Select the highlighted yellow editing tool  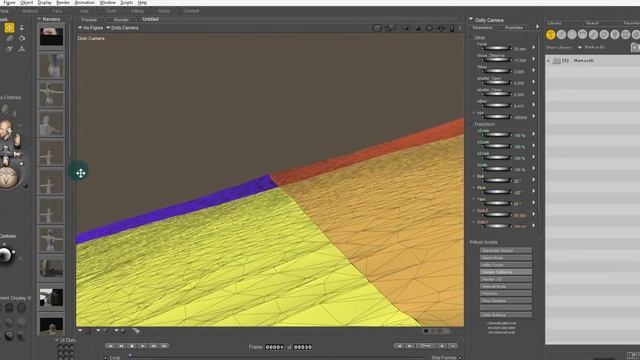pyautogui.click(x=9, y=28)
